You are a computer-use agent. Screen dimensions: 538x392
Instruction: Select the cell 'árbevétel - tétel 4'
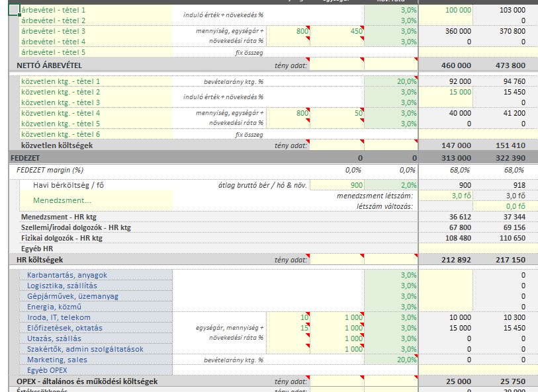click(x=96, y=42)
